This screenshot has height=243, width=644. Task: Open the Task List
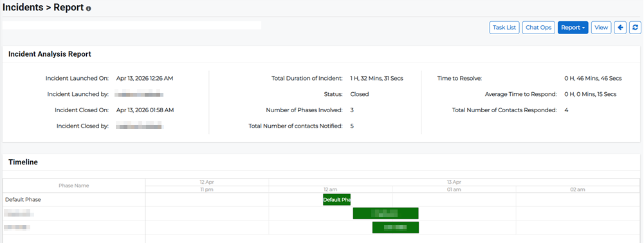[504, 28]
